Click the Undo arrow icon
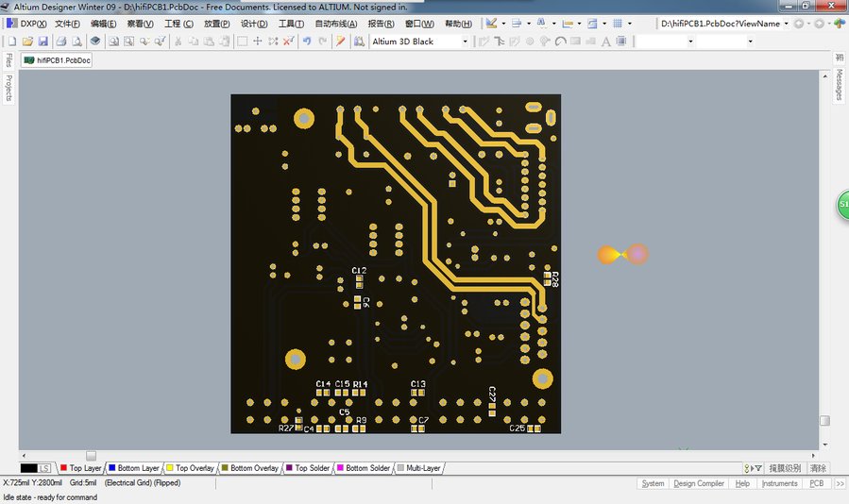The height and width of the screenshot is (504, 849). click(307, 42)
